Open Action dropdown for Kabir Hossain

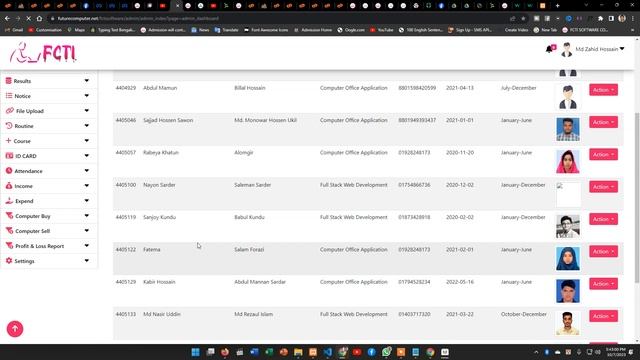point(603,284)
